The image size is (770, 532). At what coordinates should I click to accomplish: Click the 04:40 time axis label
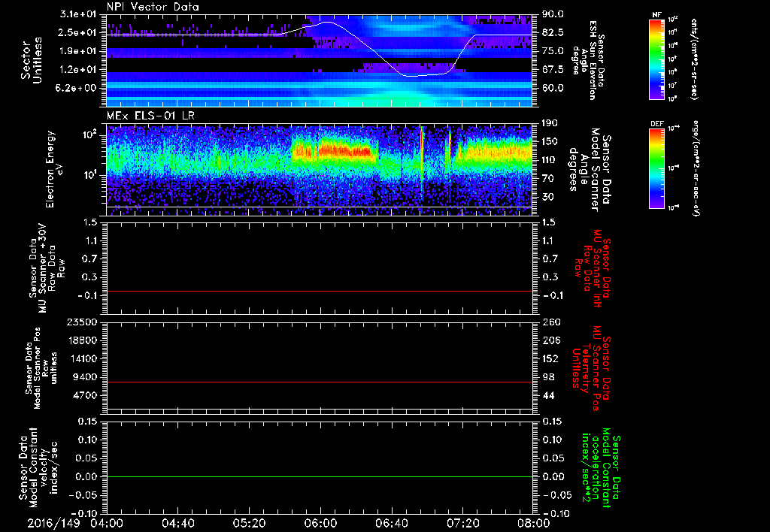(177, 523)
